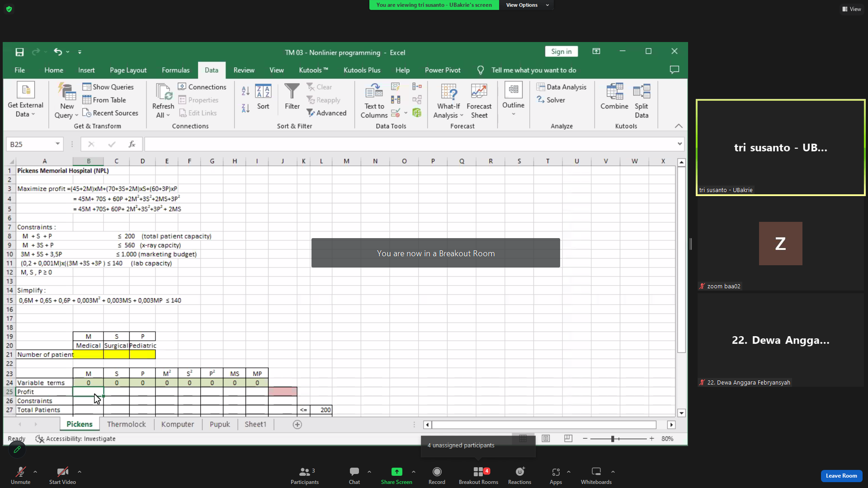
Task: Sort A to Z ascending icon
Action: tap(245, 91)
